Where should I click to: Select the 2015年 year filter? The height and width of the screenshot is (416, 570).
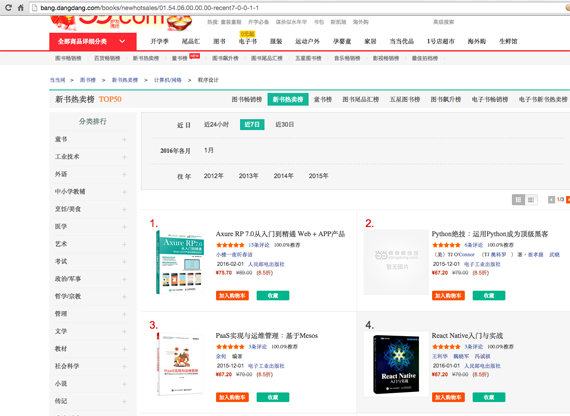tap(318, 176)
